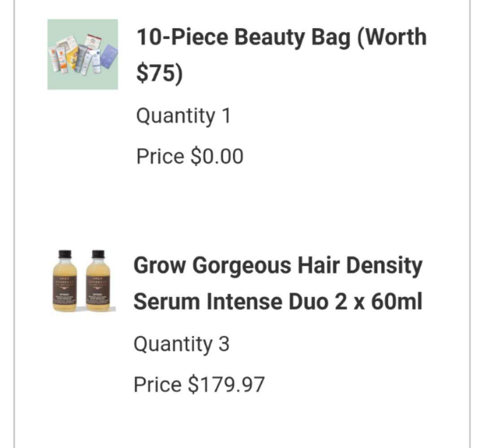The height and width of the screenshot is (448, 484).
Task: Click the "Grow Gorgeous" brand name
Action: tap(212, 265)
